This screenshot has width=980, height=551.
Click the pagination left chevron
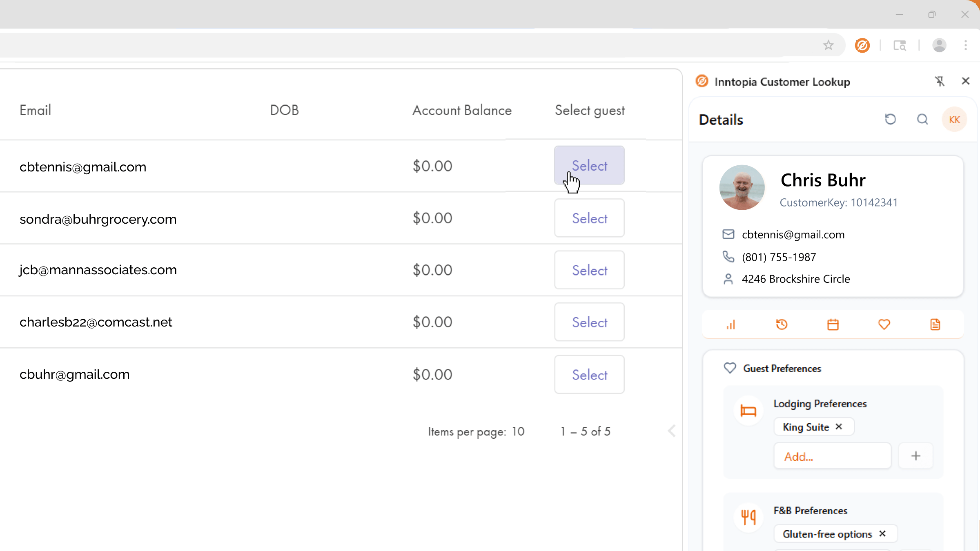coord(672,431)
